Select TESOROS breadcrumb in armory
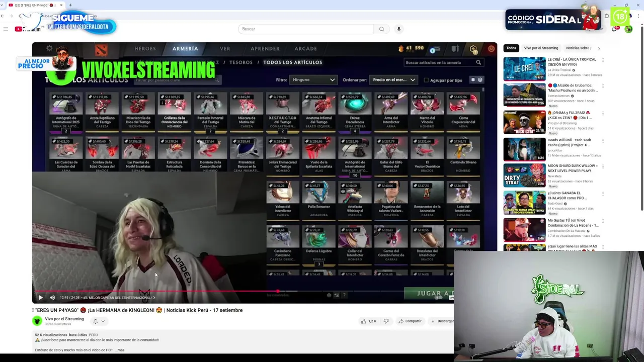Image resolution: width=644 pixels, height=362 pixels. [x=241, y=62]
